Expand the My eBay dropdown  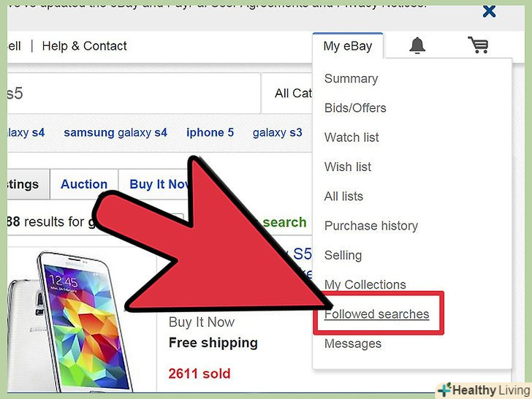point(348,46)
